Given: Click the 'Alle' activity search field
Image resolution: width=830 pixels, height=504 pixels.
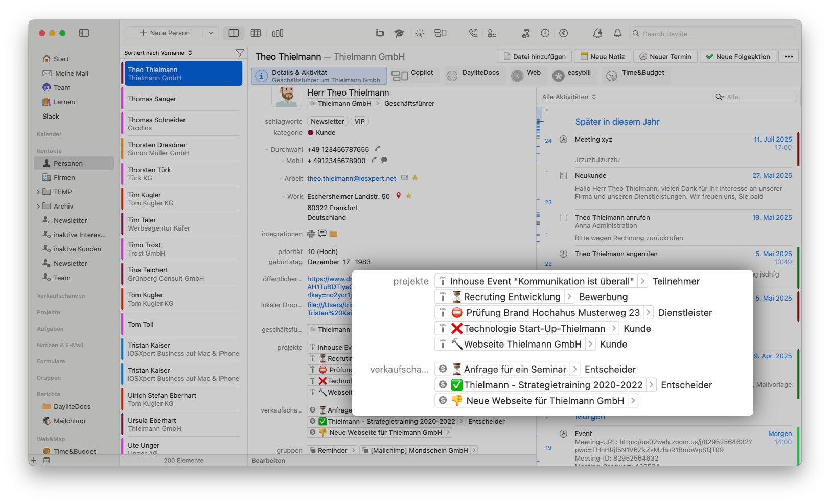Looking at the screenshot, I should click(x=755, y=97).
